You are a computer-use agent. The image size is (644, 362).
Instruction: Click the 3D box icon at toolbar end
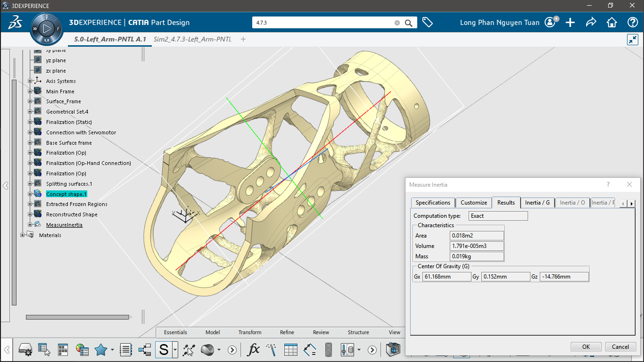[393, 350]
